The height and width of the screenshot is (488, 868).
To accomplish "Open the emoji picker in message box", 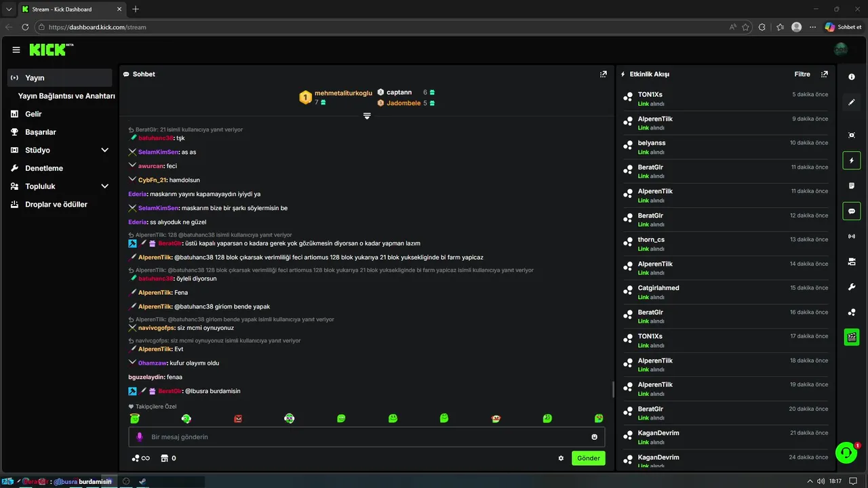I will [x=595, y=437].
